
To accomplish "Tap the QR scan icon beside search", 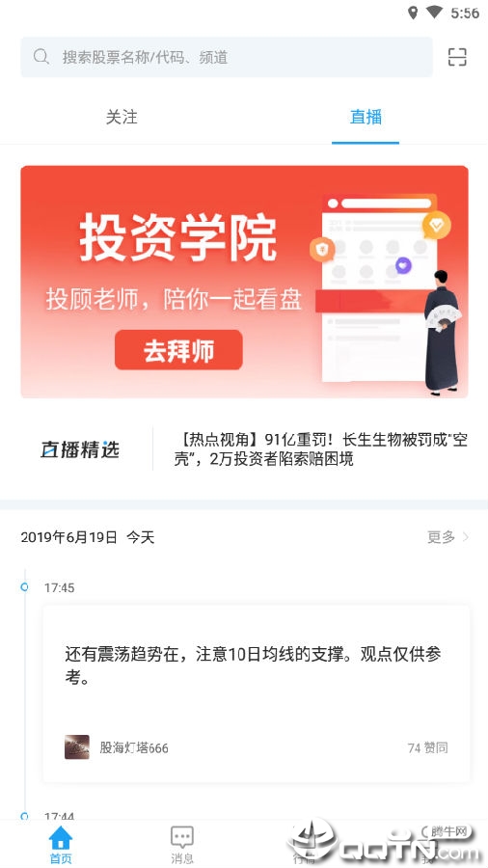I will (457, 57).
